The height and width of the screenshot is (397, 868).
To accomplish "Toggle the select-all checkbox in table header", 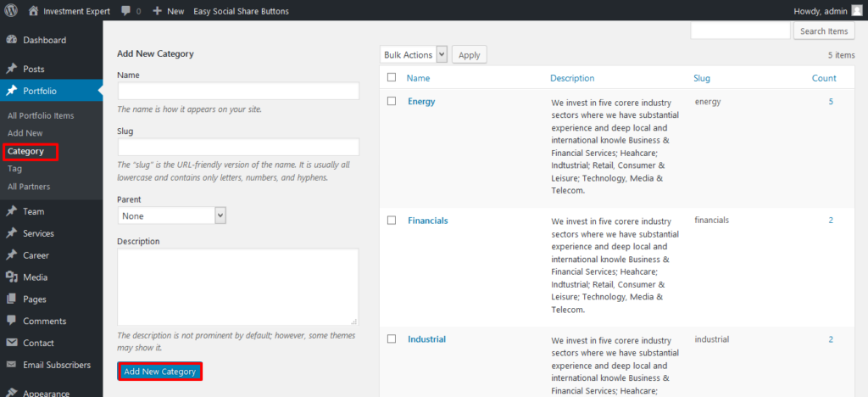I will 392,77.
